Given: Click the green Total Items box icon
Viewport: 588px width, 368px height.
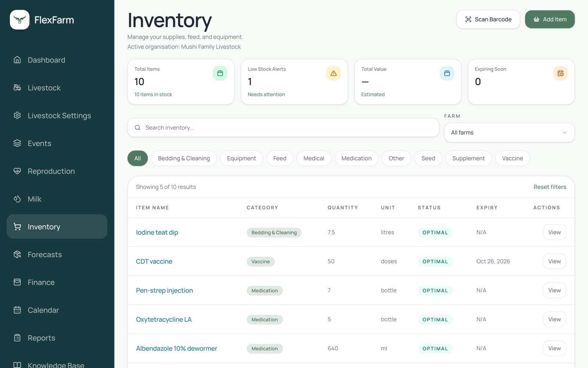Looking at the screenshot, I should 220,73.
